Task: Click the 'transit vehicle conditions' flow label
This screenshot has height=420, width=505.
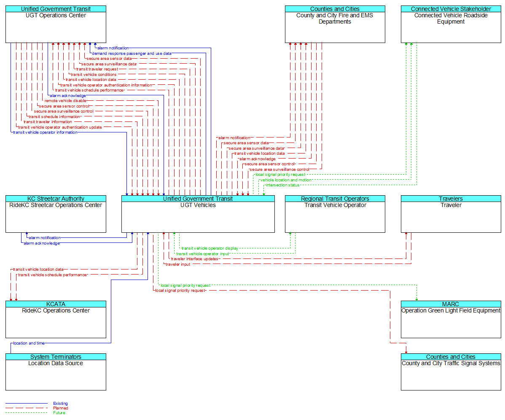Action: coord(94,74)
